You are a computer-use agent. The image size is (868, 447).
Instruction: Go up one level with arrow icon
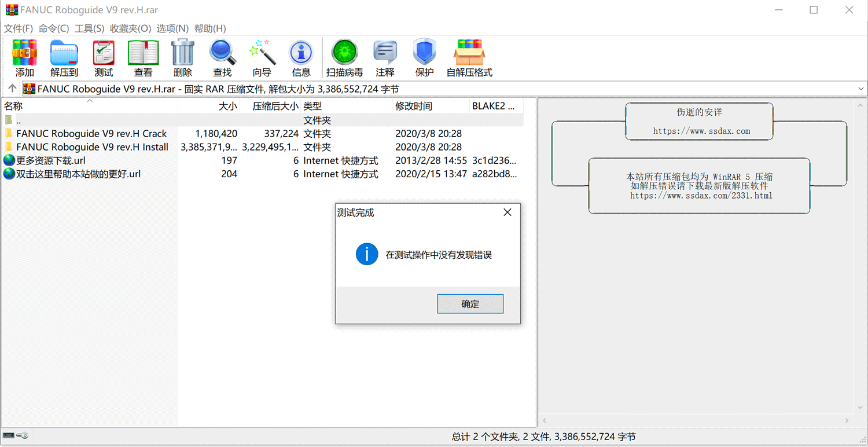[x=12, y=89]
